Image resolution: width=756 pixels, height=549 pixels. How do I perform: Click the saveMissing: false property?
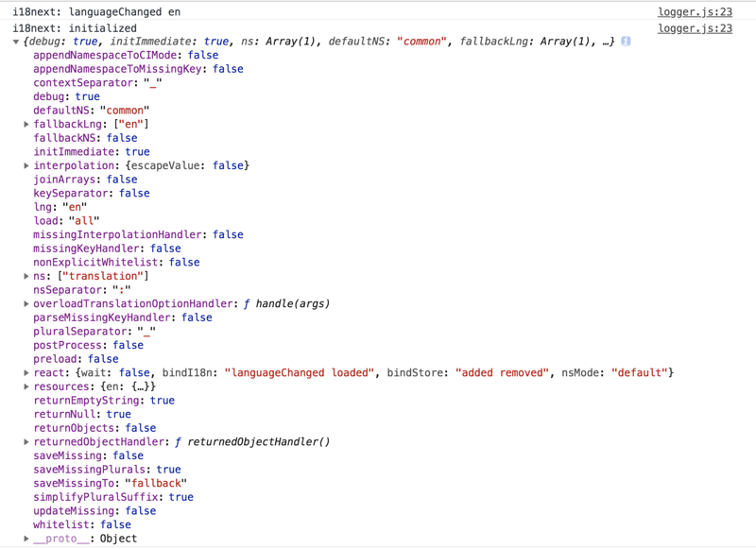88,456
